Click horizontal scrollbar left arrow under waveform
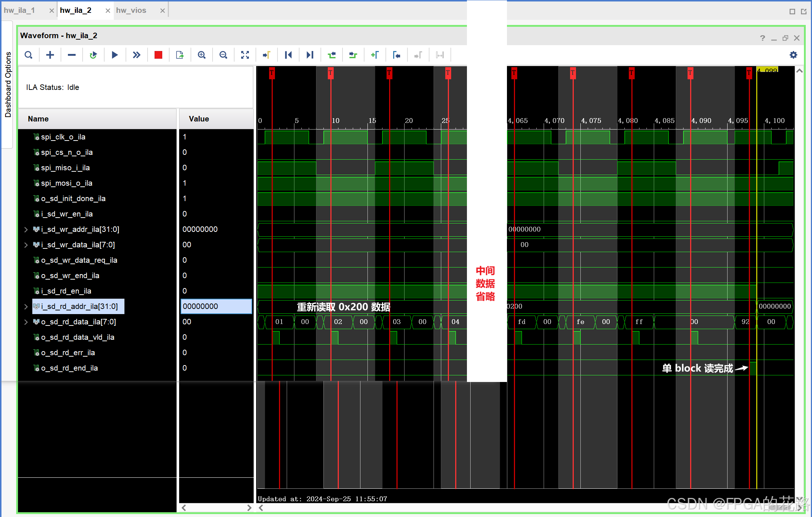Screen dimensions: 812x517 pyautogui.click(x=261, y=508)
